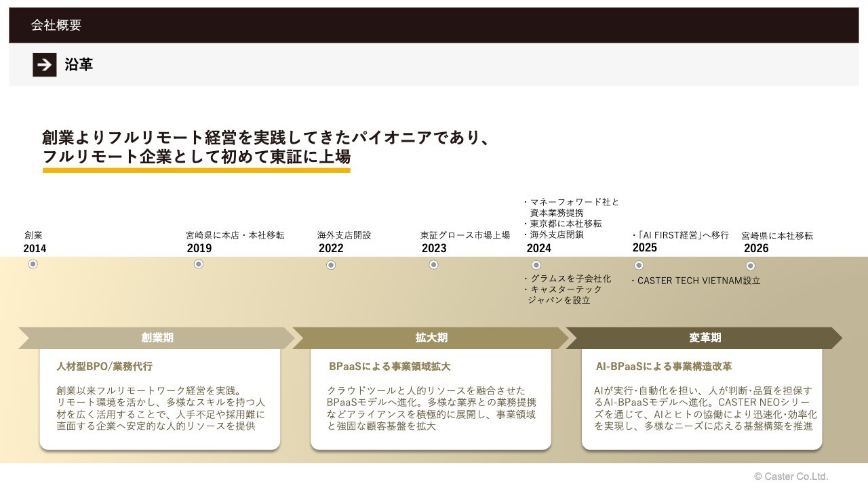The image size is (868, 488).
Task: Click the 東京都に本社移転 bullet
Action: click(563, 224)
